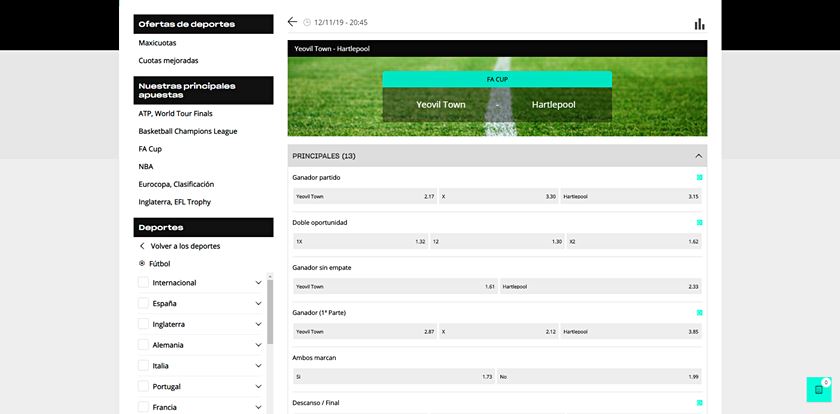Expand the Italia league list

258,366
